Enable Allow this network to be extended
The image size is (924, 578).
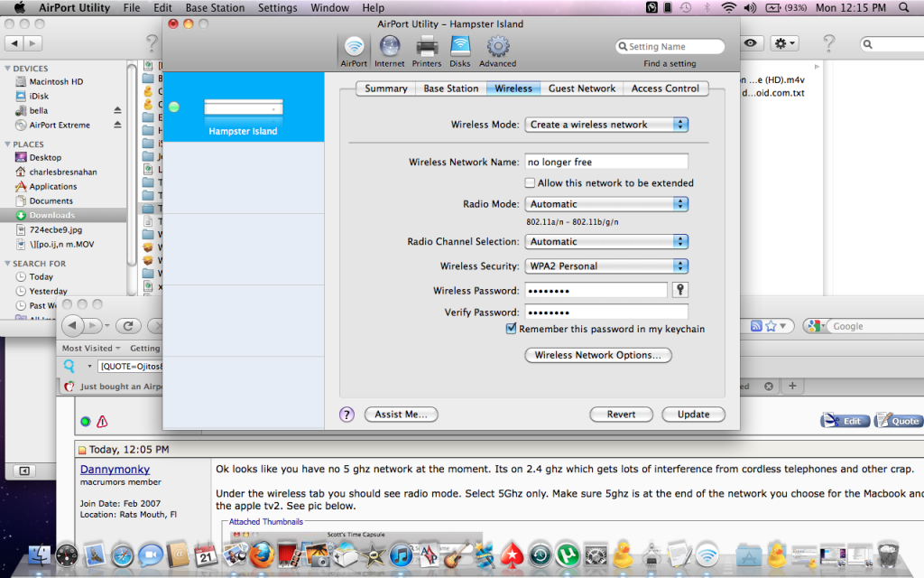[x=530, y=182]
